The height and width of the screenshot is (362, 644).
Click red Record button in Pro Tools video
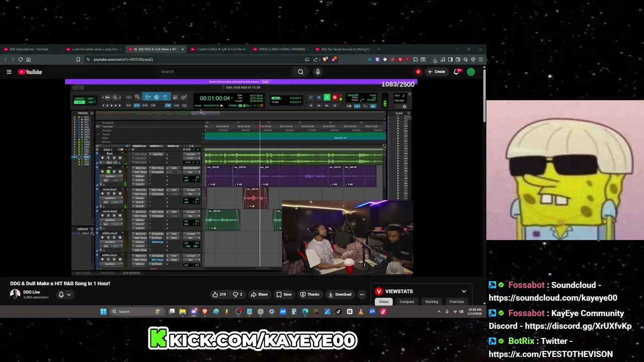(x=335, y=97)
